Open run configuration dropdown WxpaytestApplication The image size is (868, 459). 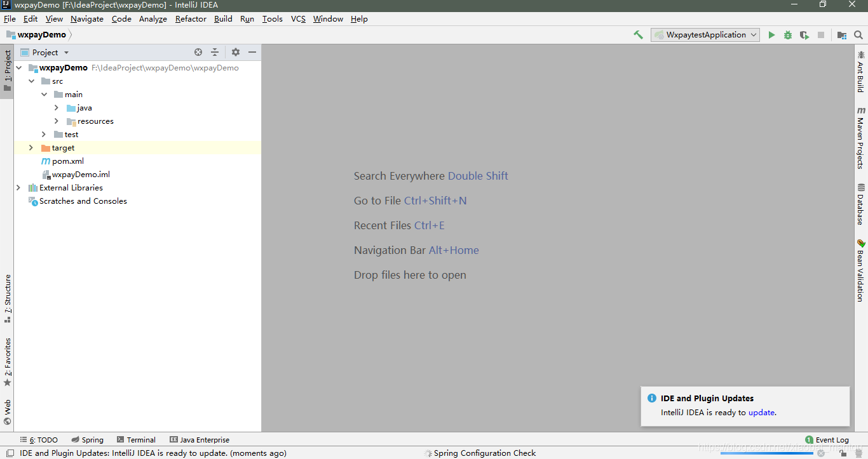click(x=705, y=35)
